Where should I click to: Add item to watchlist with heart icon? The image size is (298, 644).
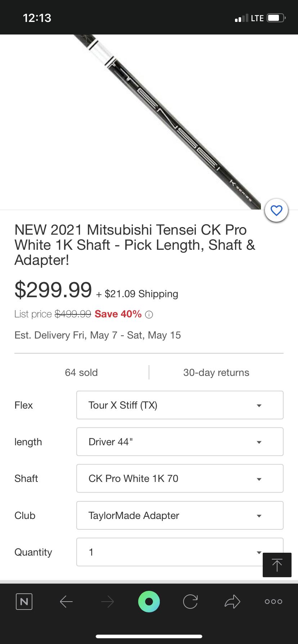pos(276,210)
